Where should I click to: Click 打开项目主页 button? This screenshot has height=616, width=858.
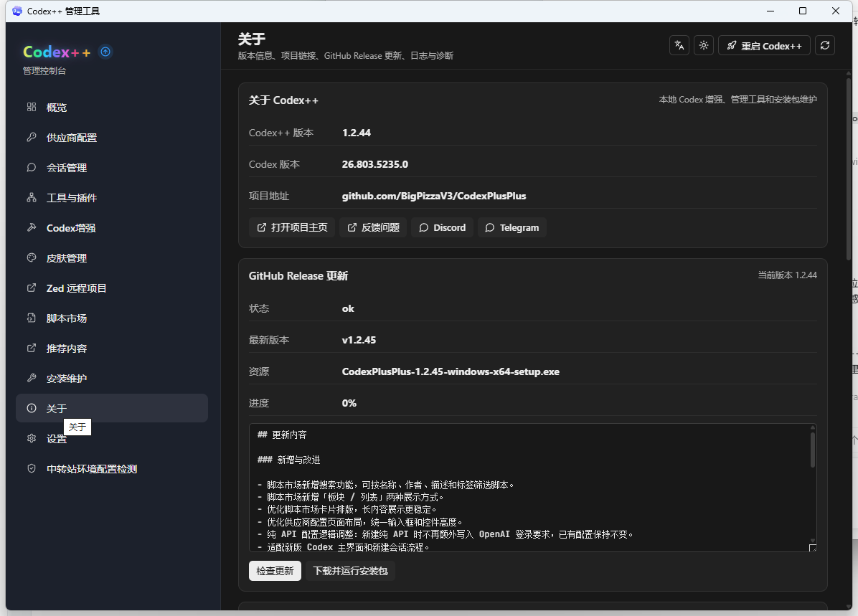click(292, 227)
